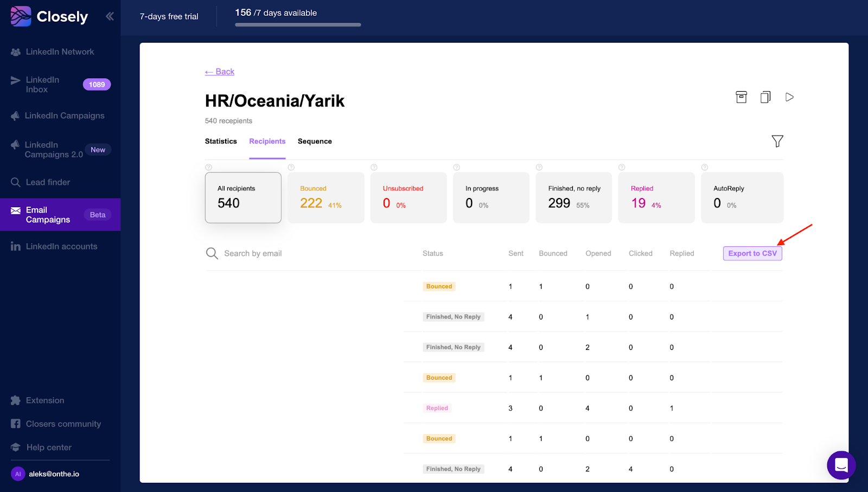Filter by the Replied stat card

click(656, 197)
